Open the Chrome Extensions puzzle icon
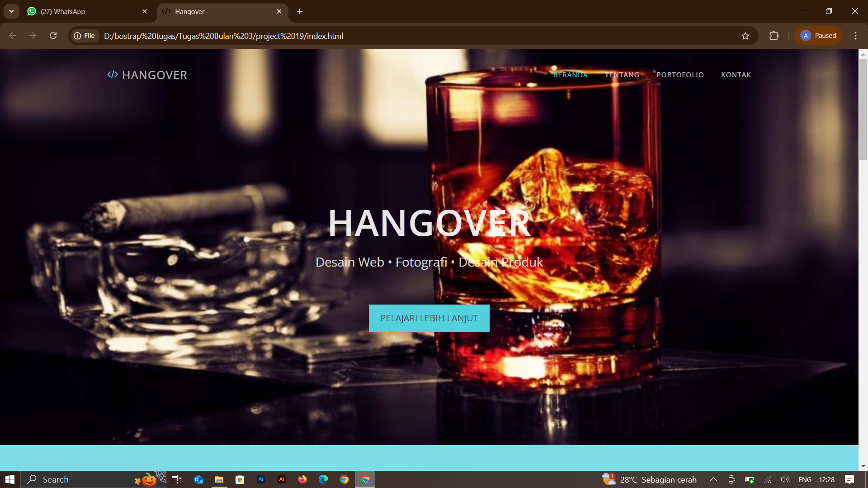868x488 pixels. (774, 36)
